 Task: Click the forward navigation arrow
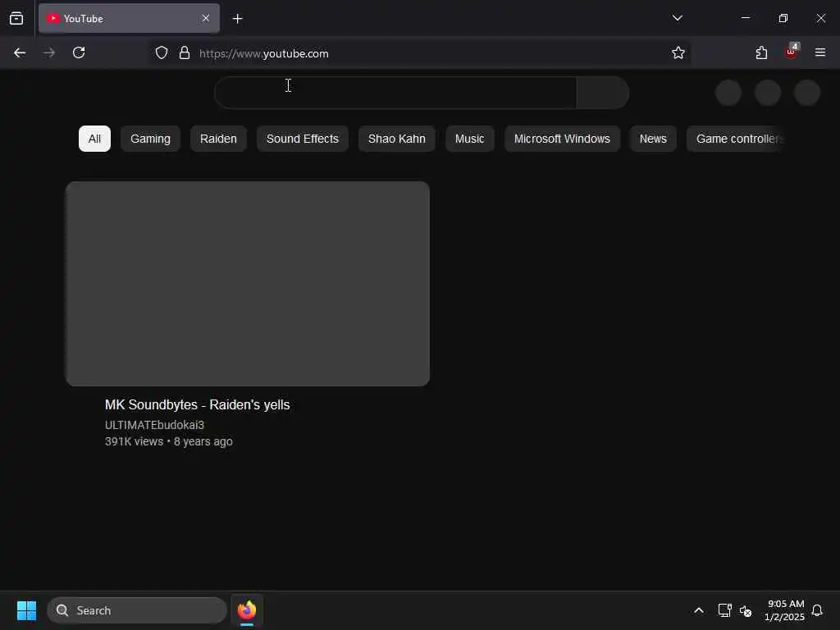(x=49, y=52)
